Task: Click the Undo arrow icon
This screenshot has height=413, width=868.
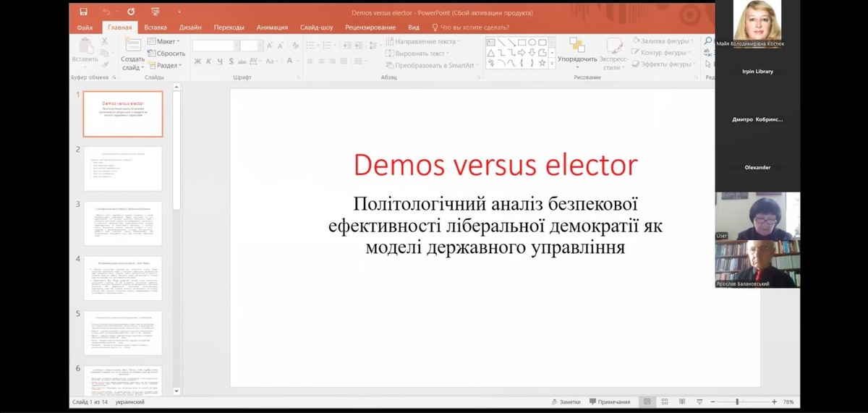Action: click(106, 12)
